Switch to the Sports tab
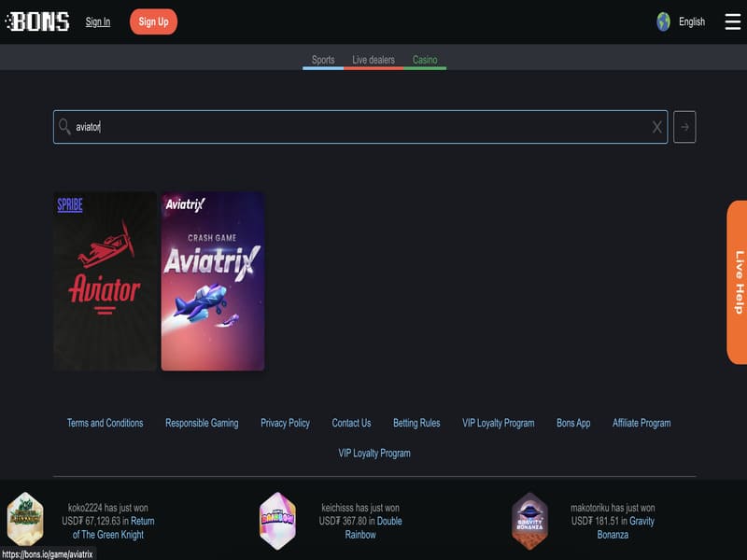The width and height of the screenshot is (747, 560). click(323, 60)
